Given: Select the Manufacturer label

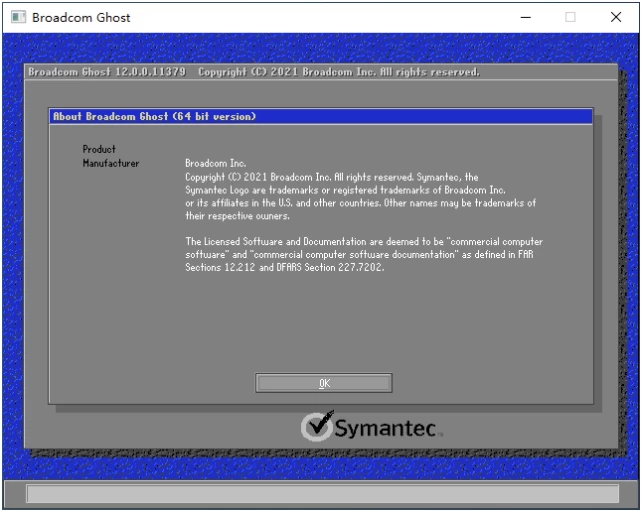Looking at the screenshot, I should [111, 163].
